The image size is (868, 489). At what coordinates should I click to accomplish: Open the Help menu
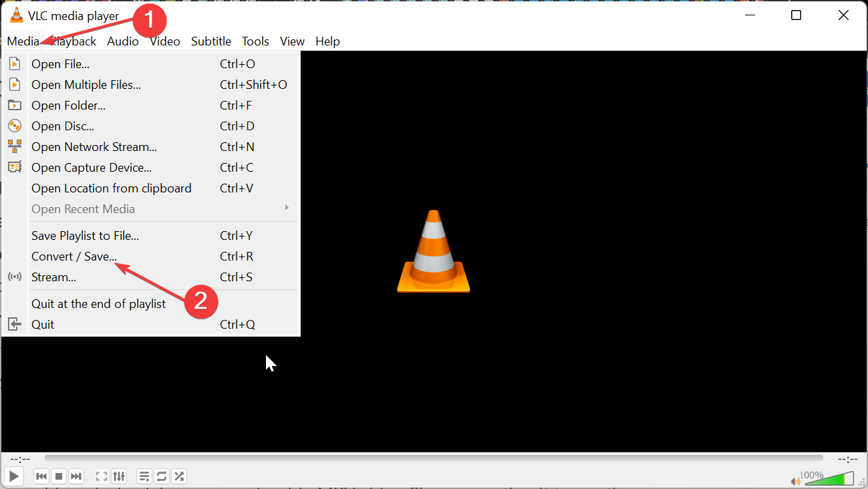click(327, 41)
